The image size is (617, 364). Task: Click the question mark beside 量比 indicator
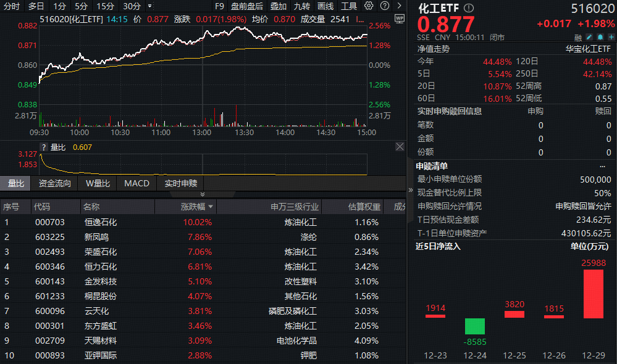[44, 147]
